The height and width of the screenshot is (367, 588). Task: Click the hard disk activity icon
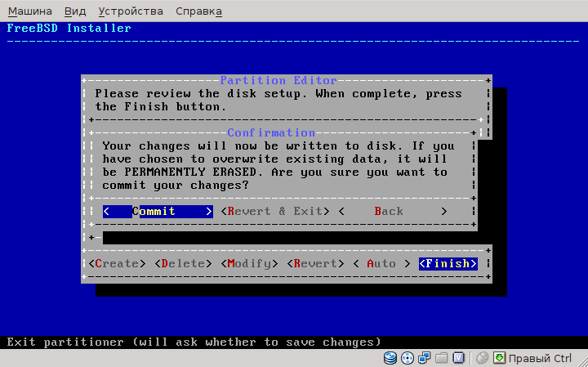[390, 358]
